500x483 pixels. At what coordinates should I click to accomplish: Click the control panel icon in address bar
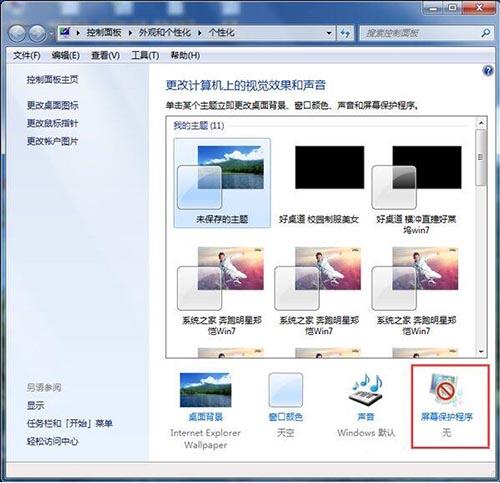click(x=65, y=32)
